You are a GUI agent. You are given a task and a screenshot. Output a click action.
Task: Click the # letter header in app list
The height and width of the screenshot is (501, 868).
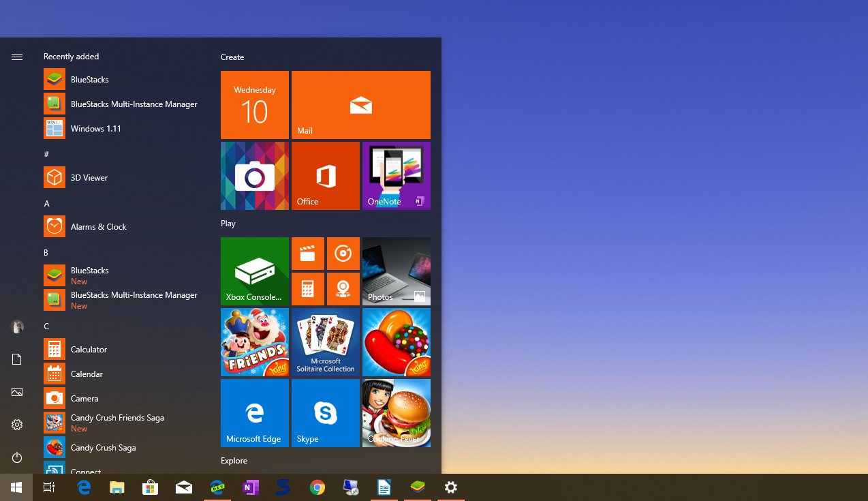[x=46, y=154]
